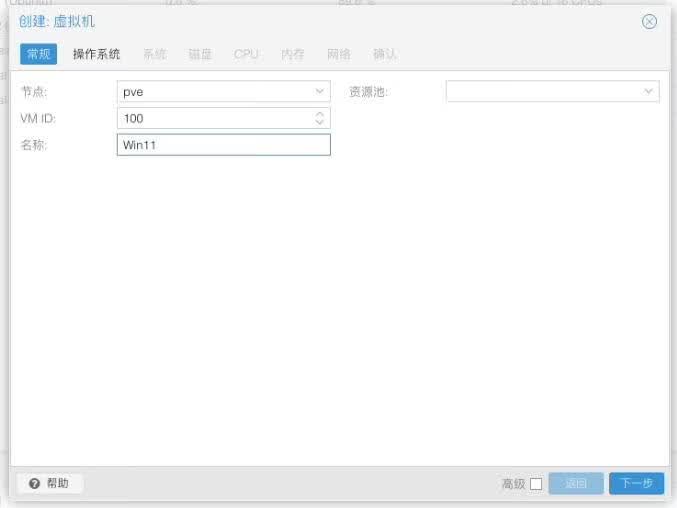Expand the 资源池 resource pool dropdown

point(648,92)
